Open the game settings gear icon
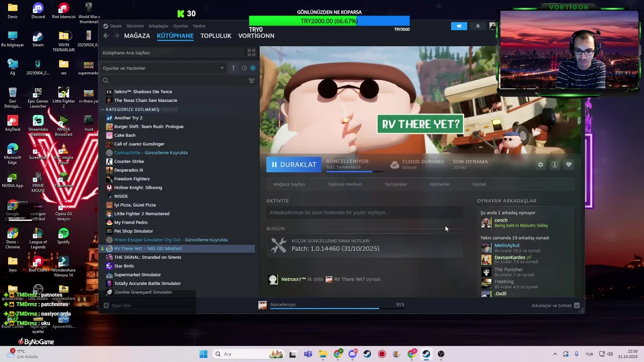The width and height of the screenshot is (644, 362). [x=540, y=164]
